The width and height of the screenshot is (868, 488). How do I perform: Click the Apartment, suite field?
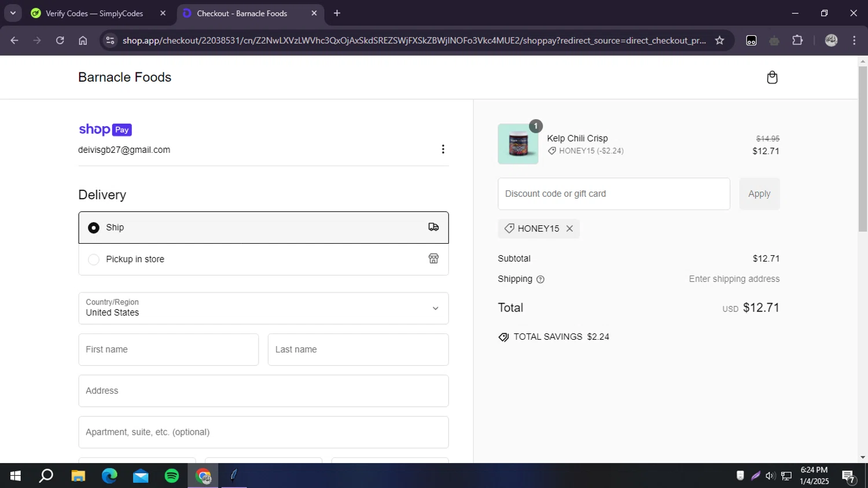(263, 432)
